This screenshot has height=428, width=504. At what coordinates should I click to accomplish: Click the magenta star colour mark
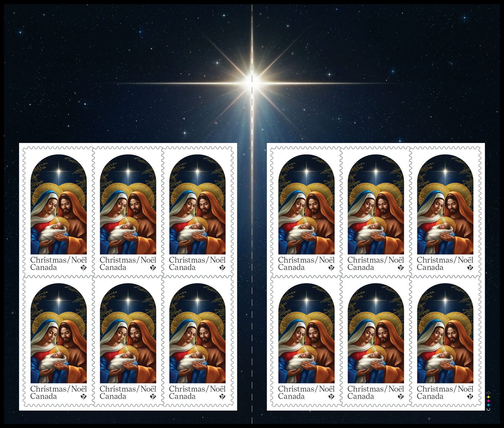tap(488, 401)
